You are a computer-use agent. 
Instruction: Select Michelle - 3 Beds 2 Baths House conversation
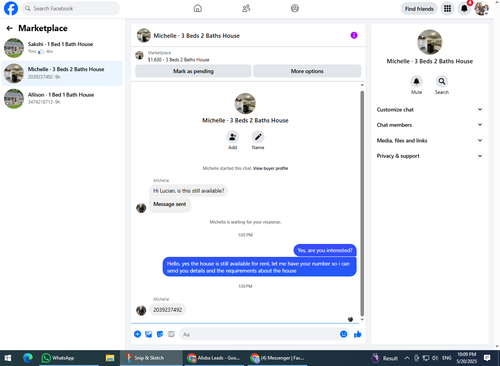(62, 73)
